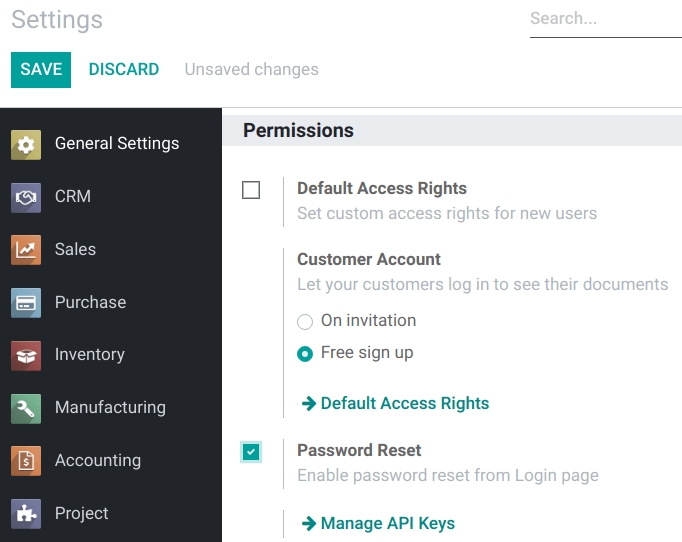This screenshot has width=682, height=542.
Task: Open Inventory using its box icon
Action: tap(26, 355)
